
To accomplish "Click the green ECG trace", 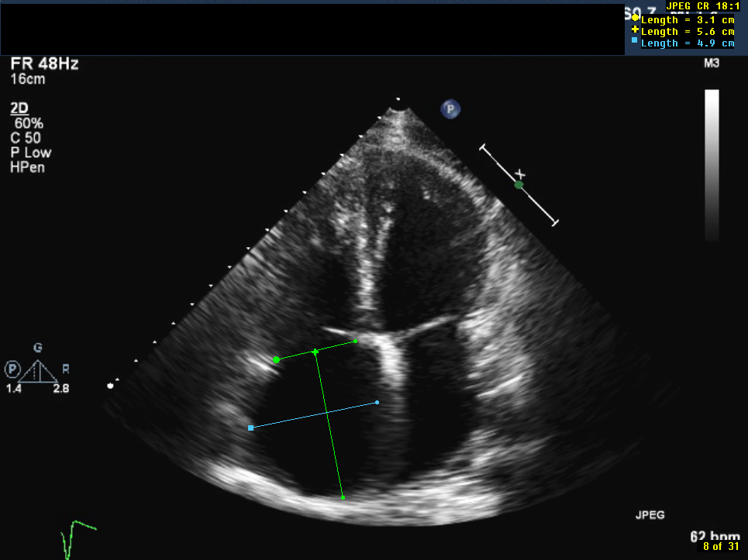I will 78,533.
